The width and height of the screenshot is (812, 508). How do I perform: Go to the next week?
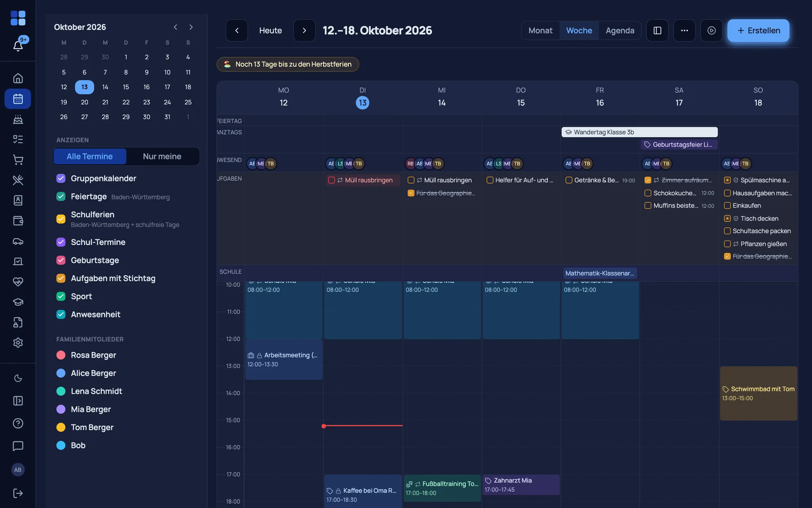(x=304, y=30)
